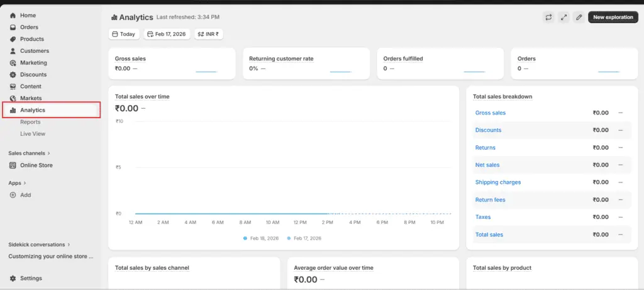Image resolution: width=644 pixels, height=290 pixels.
Task: Click the Content icon in sidebar
Action: pyautogui.click(x=13, y=87)
